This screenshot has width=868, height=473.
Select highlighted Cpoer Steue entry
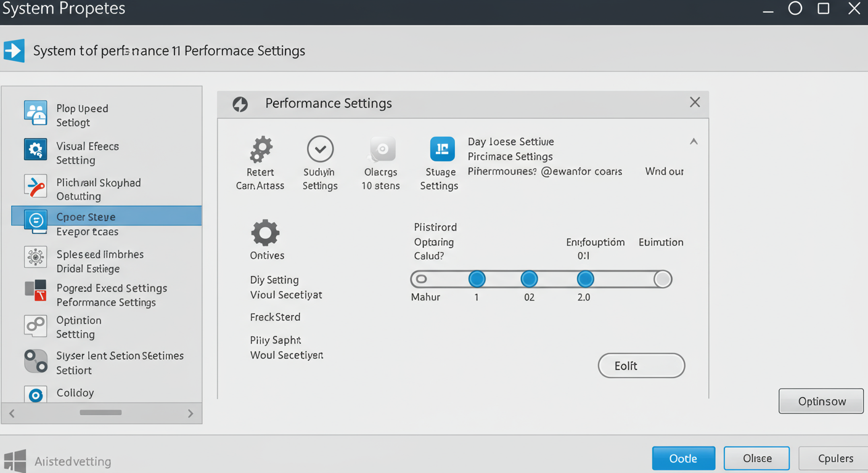[x=107, y=216]
